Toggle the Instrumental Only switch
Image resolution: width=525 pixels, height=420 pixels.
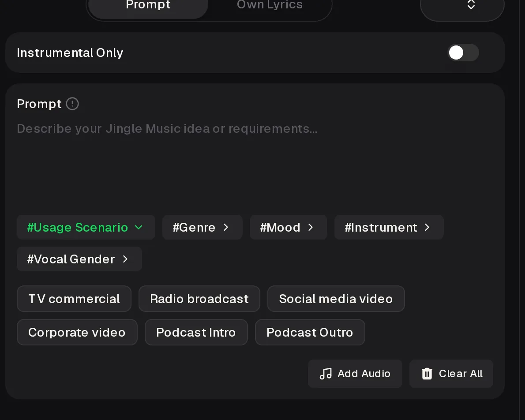(x=463, y=52)
